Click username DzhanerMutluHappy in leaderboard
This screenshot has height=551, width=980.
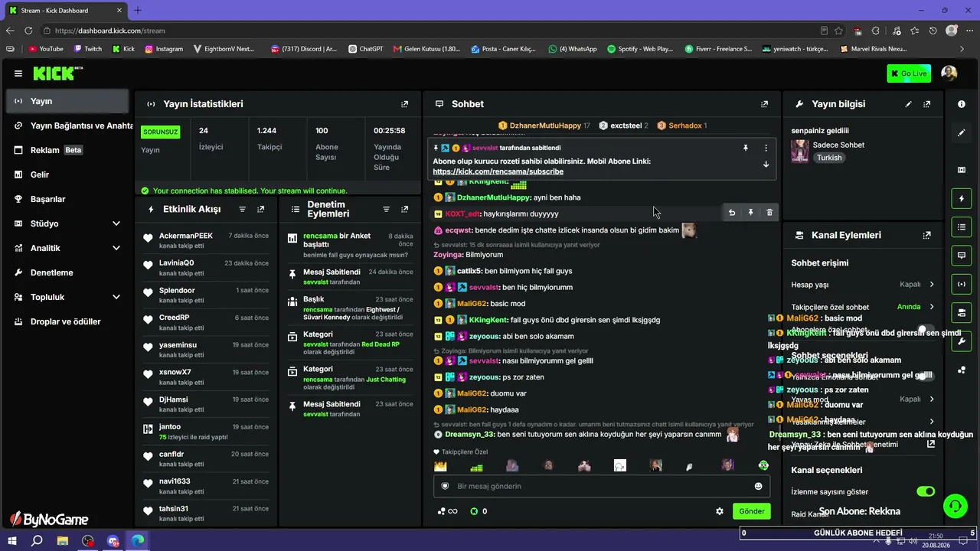[545, 126]
